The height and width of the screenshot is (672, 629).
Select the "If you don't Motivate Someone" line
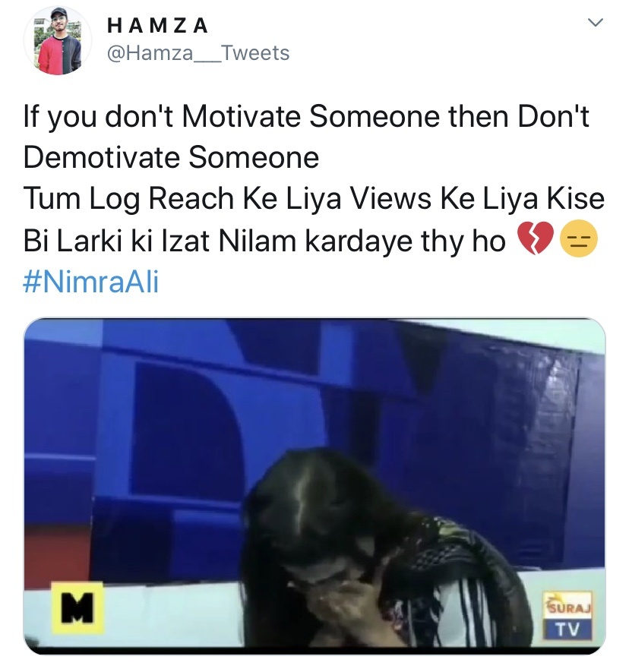(306, 116)
